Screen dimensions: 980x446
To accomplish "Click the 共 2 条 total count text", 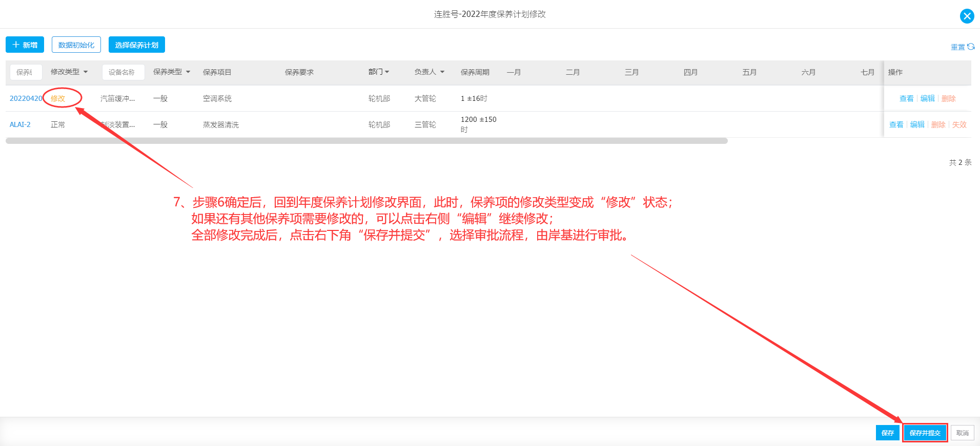I will 960,162.
